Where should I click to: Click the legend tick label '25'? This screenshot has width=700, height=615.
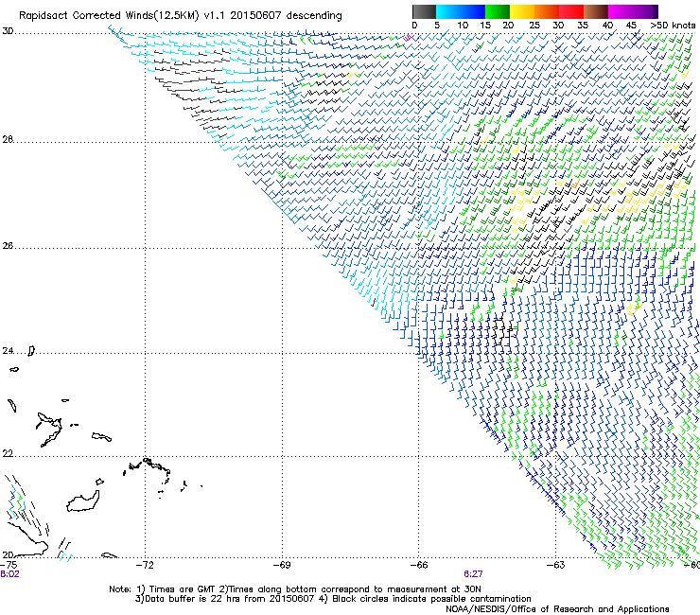(534, 26)
